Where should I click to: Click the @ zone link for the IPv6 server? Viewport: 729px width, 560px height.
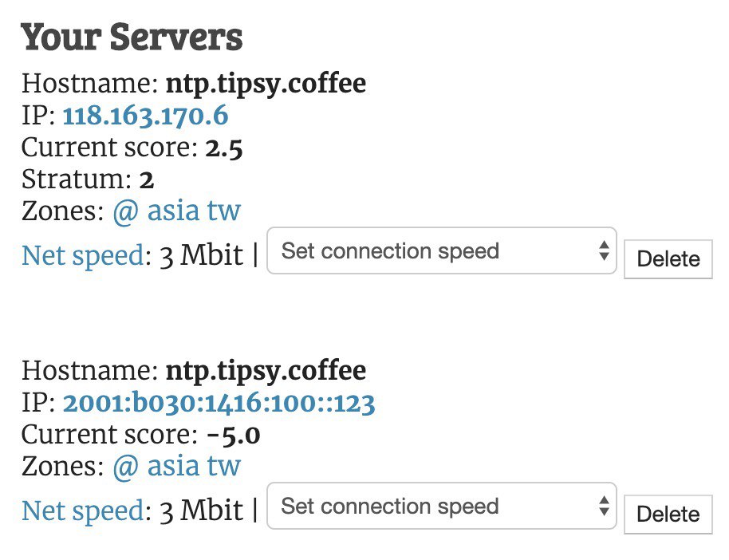[x=125, y=466]
